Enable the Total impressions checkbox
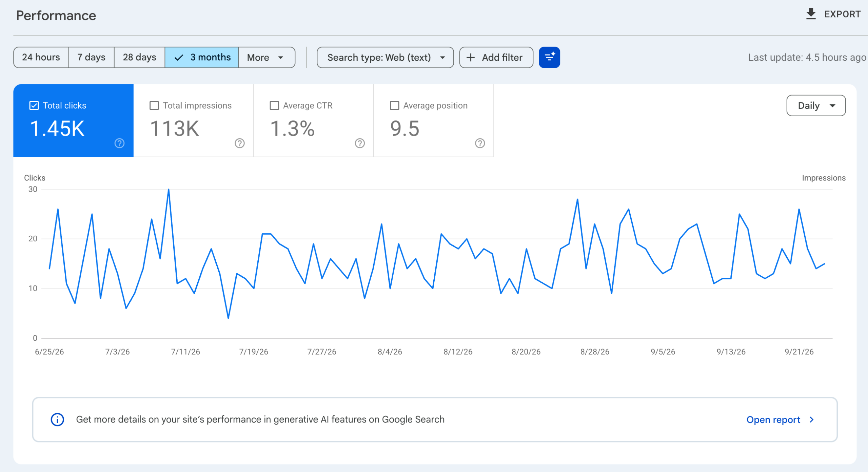 click(154, 105)
